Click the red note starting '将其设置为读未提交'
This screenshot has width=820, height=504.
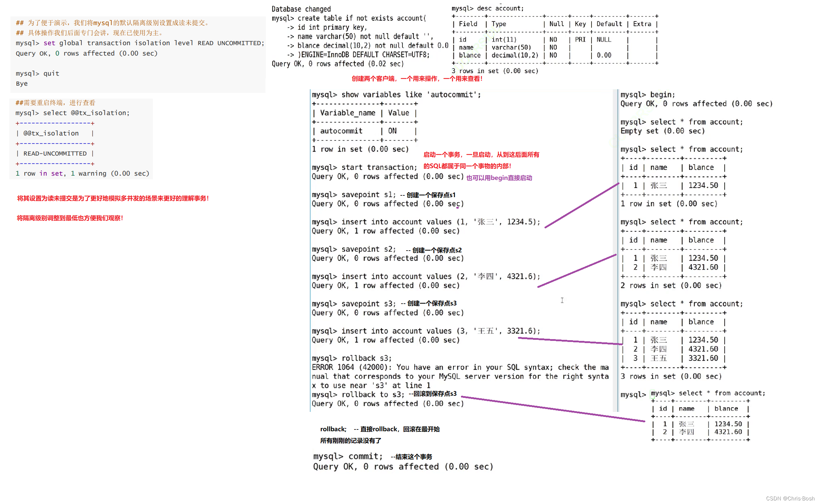tap(113, 198)
